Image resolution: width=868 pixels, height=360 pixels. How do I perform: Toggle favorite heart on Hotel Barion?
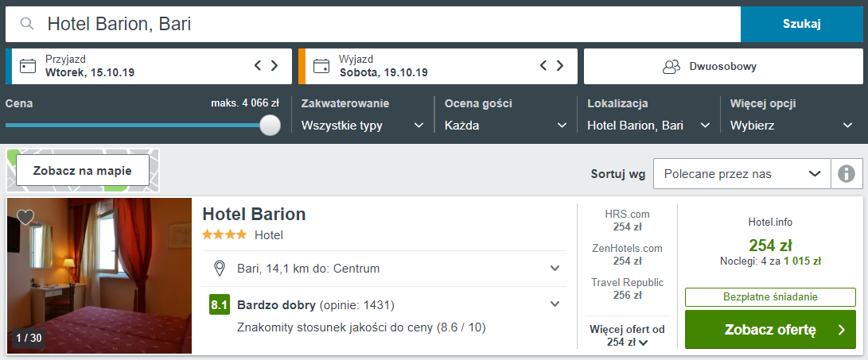point(25,217)
